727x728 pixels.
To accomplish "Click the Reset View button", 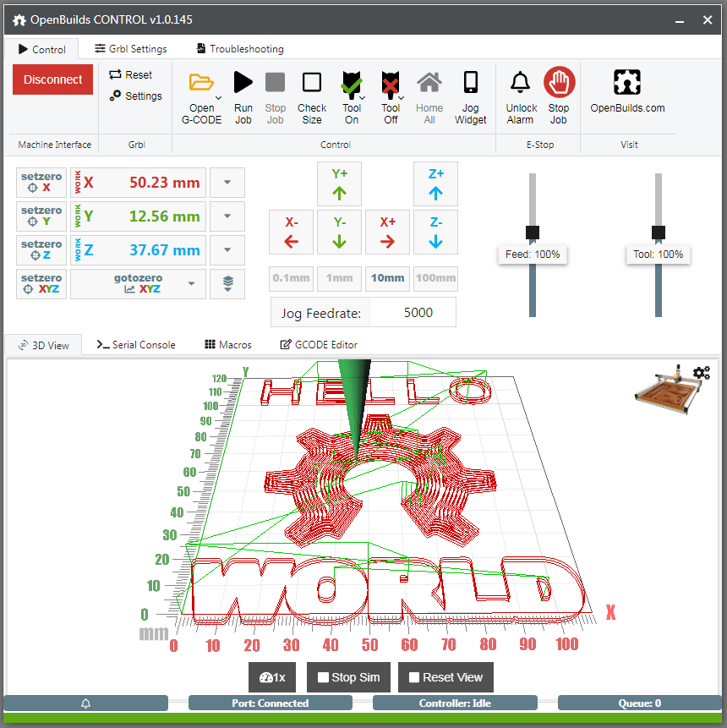I will [445, 677].
